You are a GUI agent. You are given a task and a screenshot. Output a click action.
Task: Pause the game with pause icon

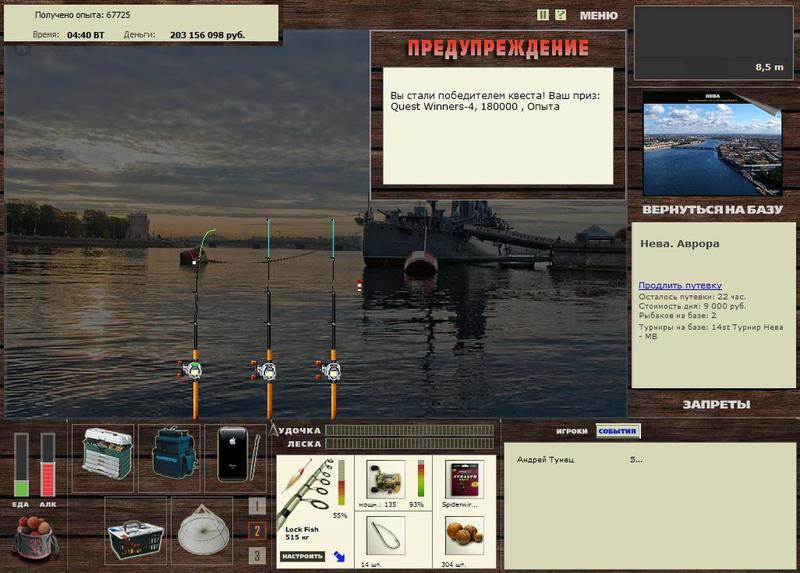click(x=542, y=15)
